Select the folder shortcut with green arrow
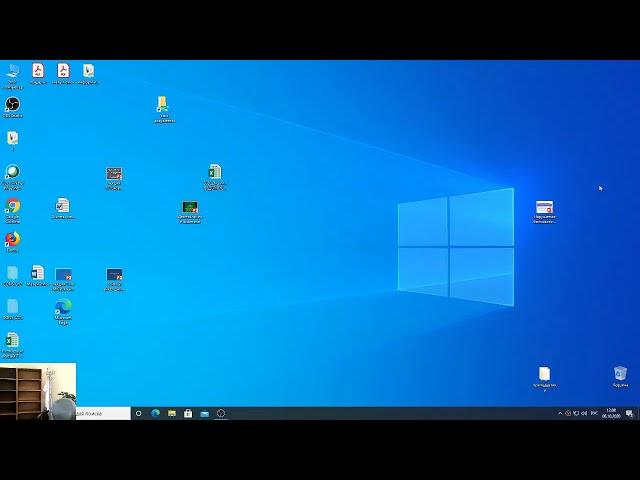Screen dimensions: 640x480 click(x=164, y=109)
